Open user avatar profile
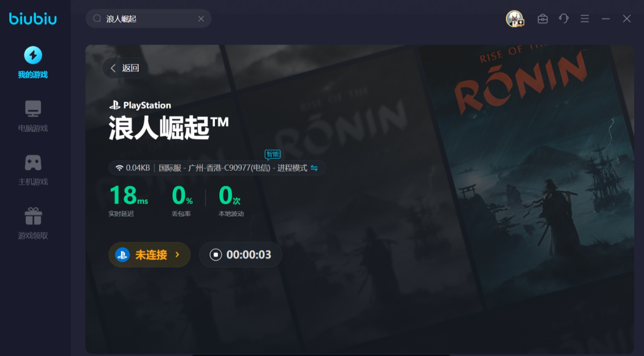Screen dimensions: 644x356 pos(515,19)
